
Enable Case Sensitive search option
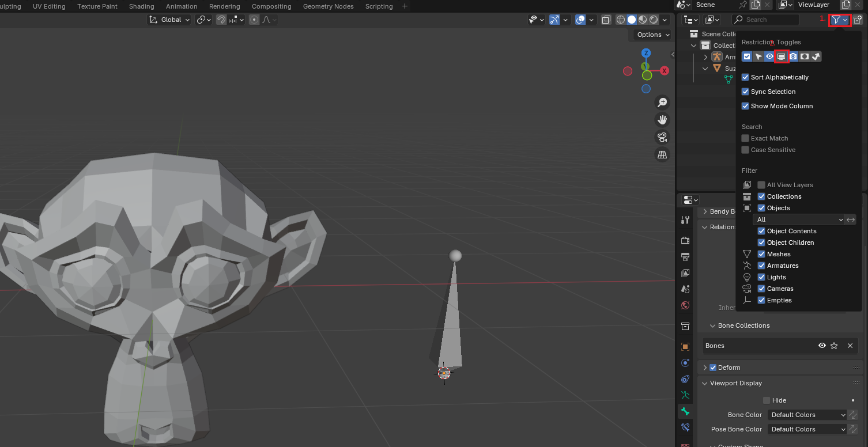[x=745, y=150]
